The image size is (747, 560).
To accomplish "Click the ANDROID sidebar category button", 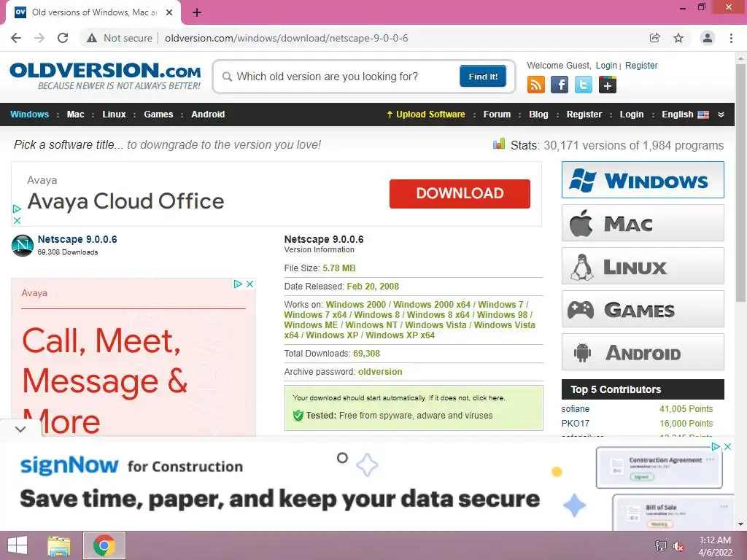I will coord(643,352).
